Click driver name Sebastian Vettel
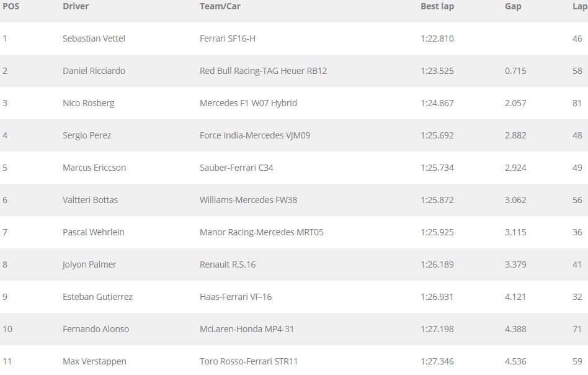This screenshot has width=588, height=375. click(x=94, y=38)
